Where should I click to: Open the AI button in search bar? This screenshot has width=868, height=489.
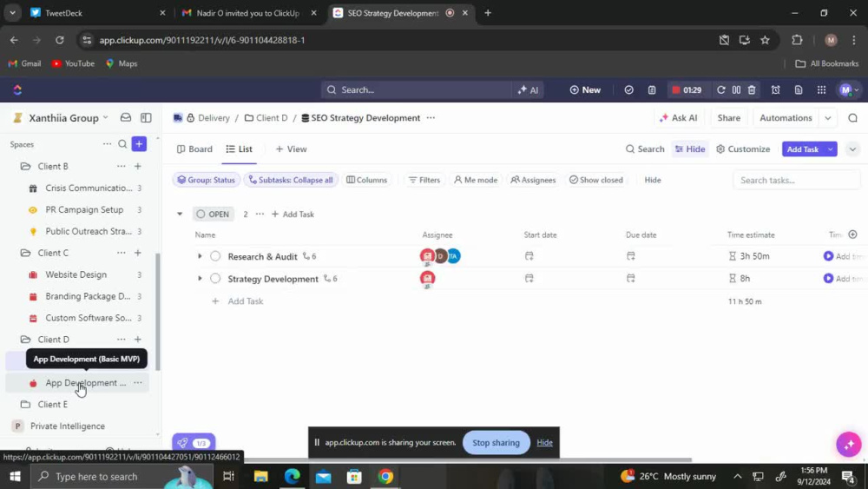pyautogui.click(x=528, y=89)
